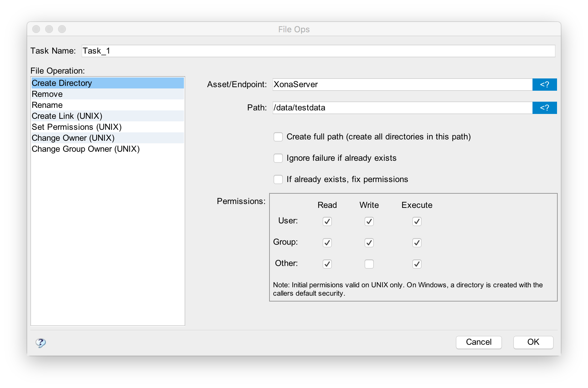Viewport: 588px width, 388px height.
Task: Open variable picker beside Path field
Action: (544, 108)
